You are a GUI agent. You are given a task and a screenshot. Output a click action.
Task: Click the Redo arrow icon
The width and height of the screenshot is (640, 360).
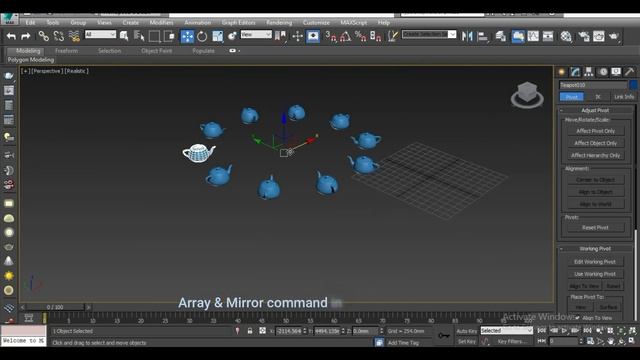coord(26,36)
